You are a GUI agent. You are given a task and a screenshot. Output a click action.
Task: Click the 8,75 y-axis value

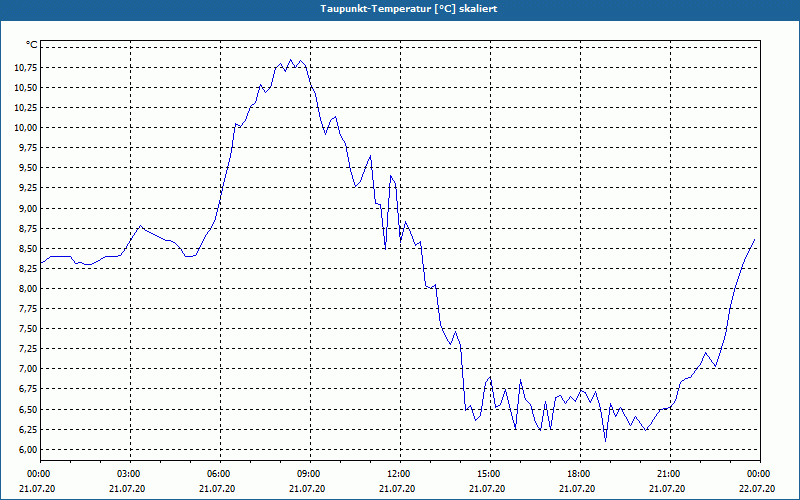(x=28, y=229)
